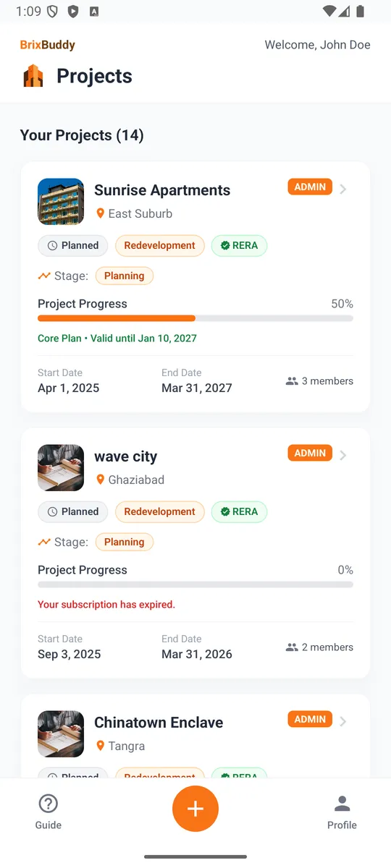This screenshot has height=868, width=391.
Task: Click the orange building Projects logo
Action: tap(33, 76)
